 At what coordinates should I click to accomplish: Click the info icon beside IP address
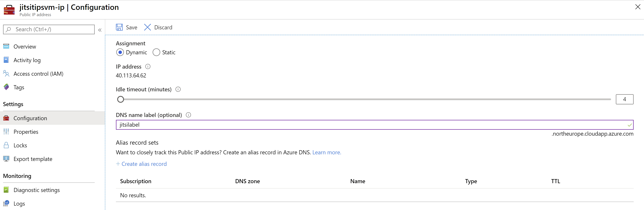[x=148, y=67]
